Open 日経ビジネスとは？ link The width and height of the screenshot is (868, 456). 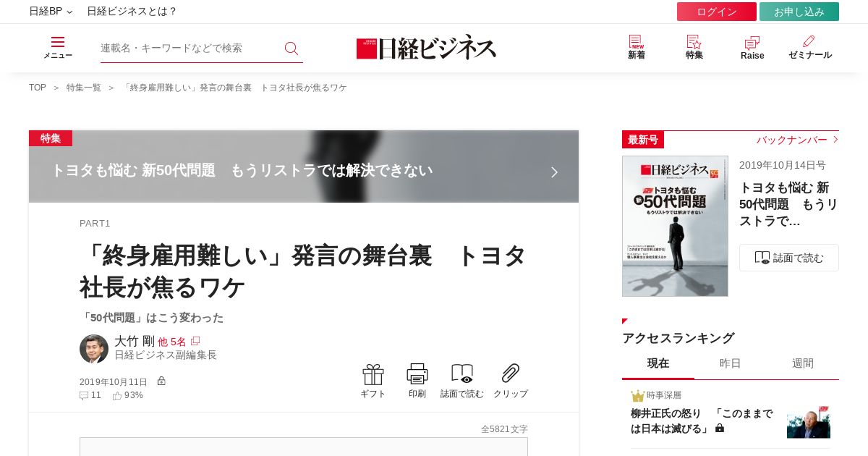pos(132,12)
